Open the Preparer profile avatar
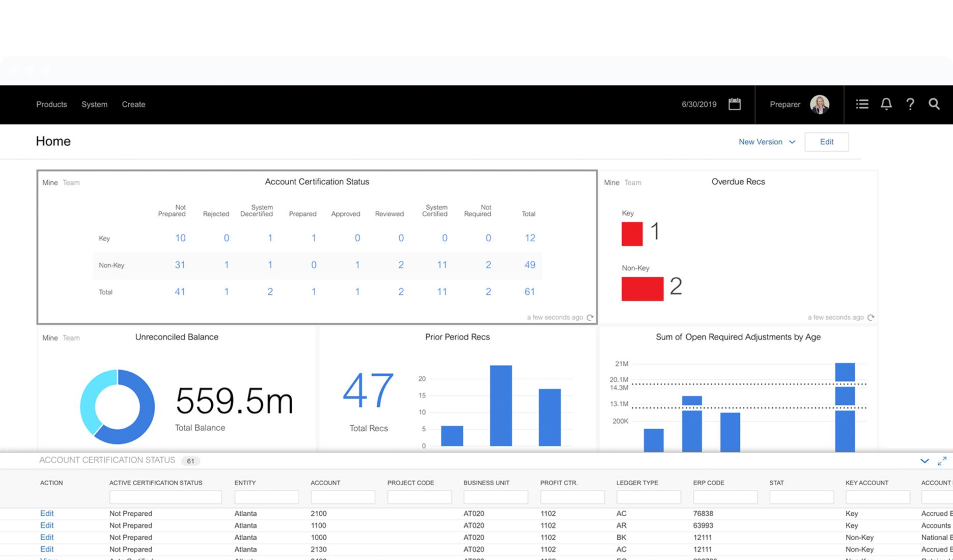Viewport: 953px width, 560px height. tap(820, 104)
